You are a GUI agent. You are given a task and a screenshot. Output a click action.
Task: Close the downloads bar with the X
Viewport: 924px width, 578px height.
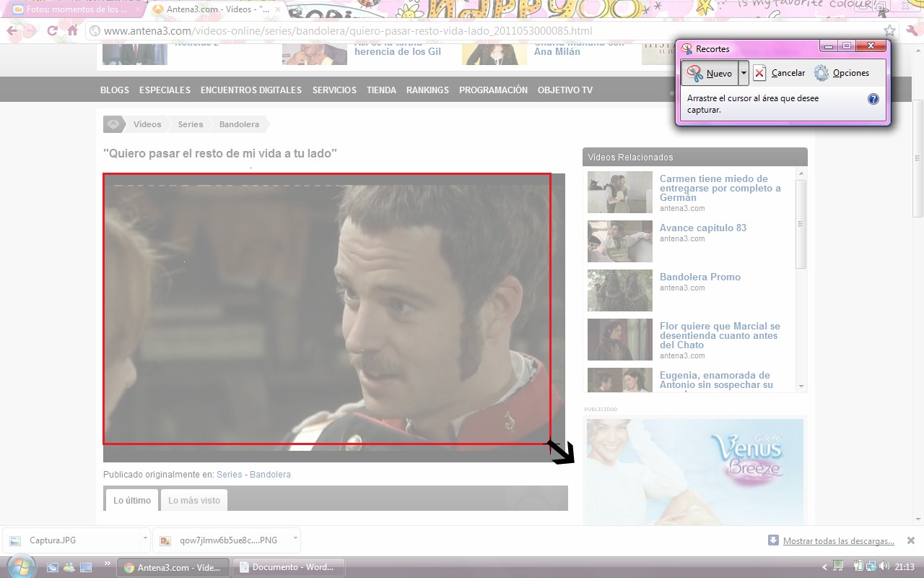pyautogui.click(x=911, y=540)
